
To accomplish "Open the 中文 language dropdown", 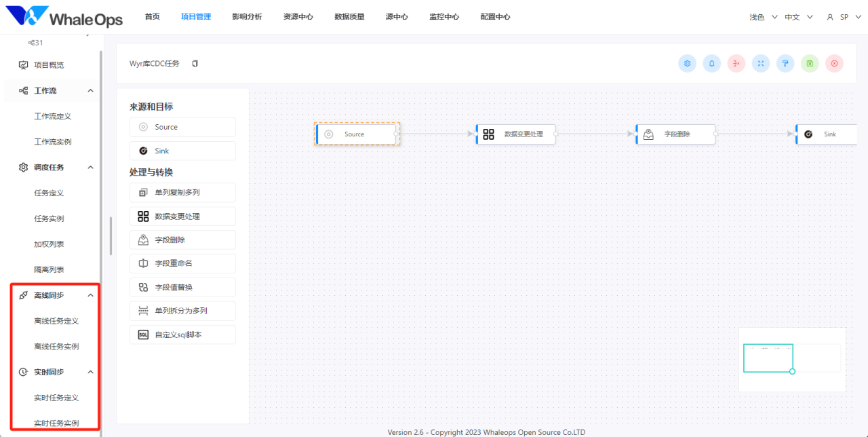I will point(799,17).
